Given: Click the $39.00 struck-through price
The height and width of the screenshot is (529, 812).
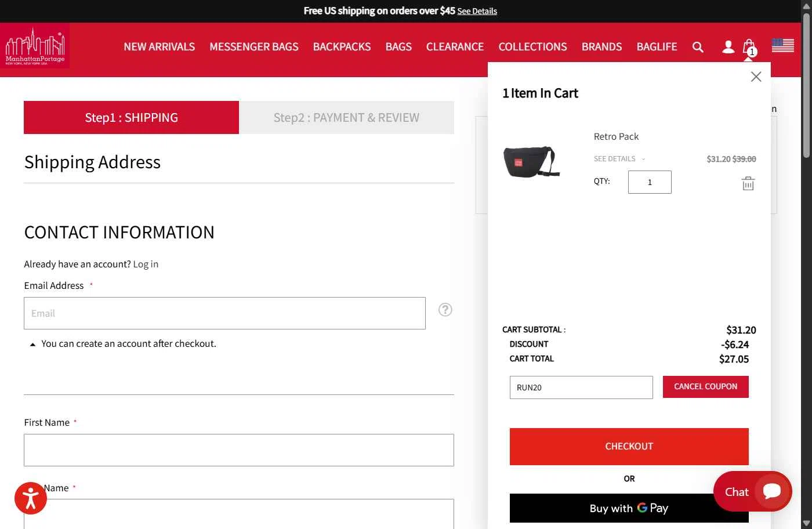Looking at the screenshot, I should click(744, 159).
